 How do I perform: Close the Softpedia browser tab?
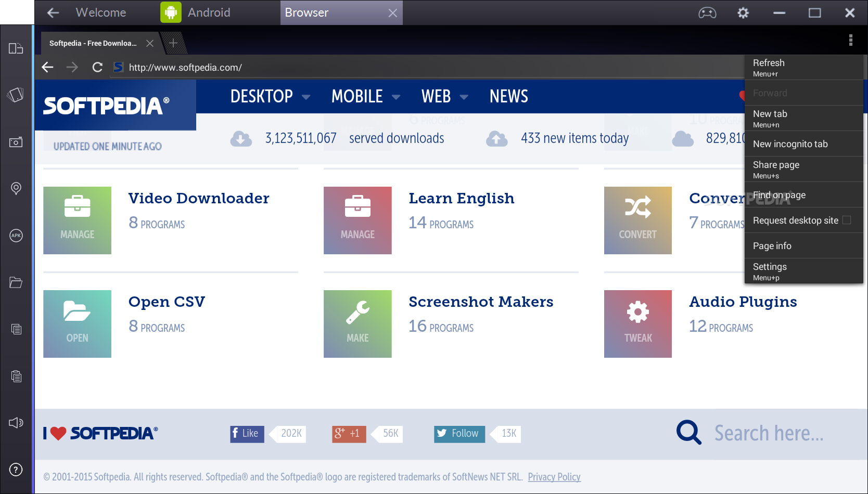point(150,43)
